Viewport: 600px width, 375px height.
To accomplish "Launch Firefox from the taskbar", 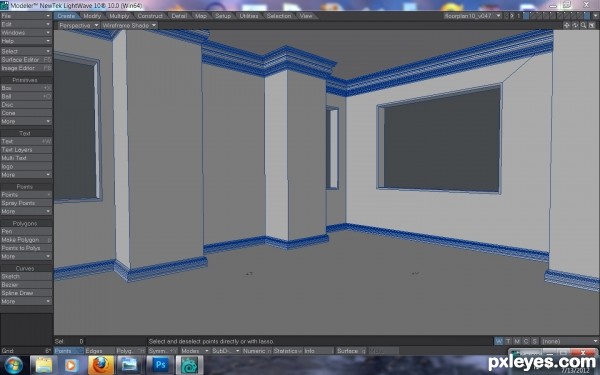I will (100, 365).
